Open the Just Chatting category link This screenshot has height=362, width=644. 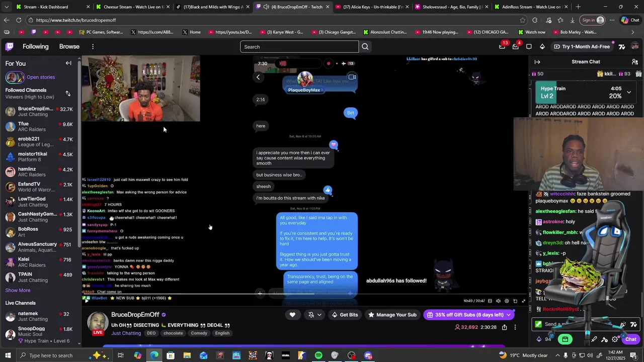tap(126, 333)
